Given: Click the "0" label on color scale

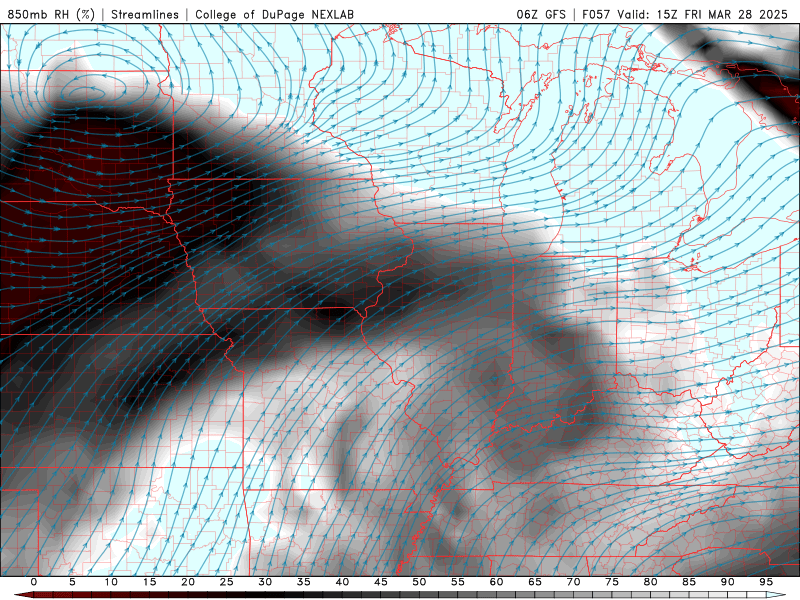Looking at the screenshot, I should (34, 582).
